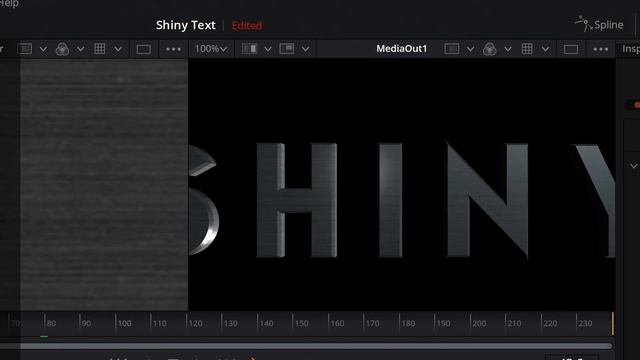640x360 pixels.
Task: Jump to frame 210 on time ruler
Action: tap(514, 323)
